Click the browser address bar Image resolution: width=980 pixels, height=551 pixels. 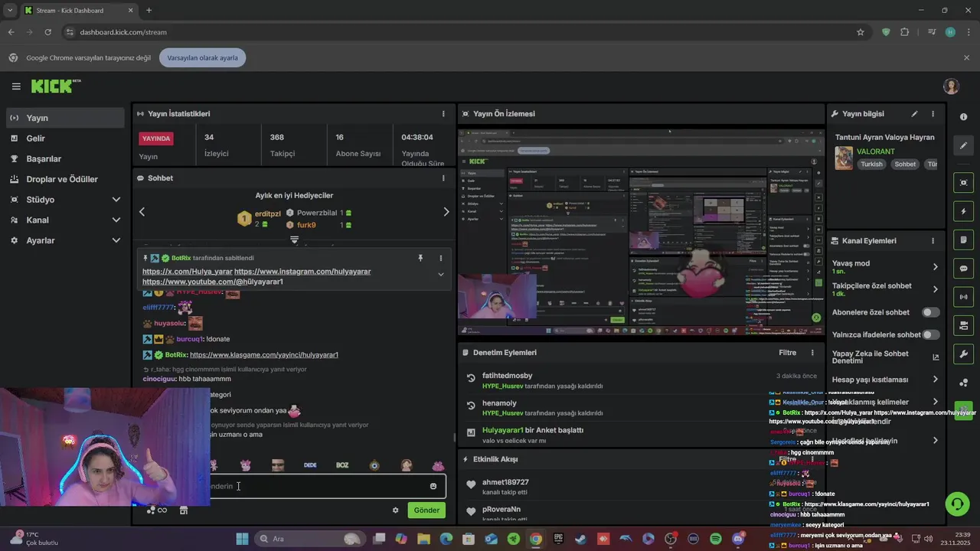tap(459, 32)
